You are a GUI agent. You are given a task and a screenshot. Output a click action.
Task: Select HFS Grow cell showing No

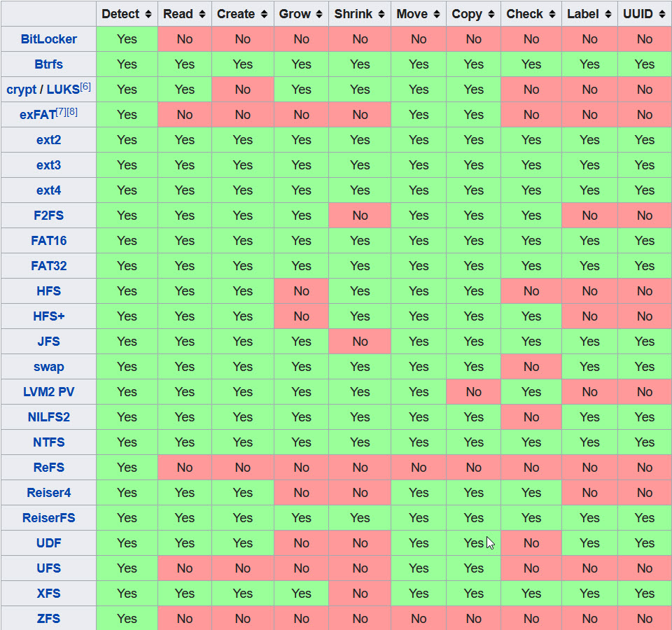click(x=302, y=291)
